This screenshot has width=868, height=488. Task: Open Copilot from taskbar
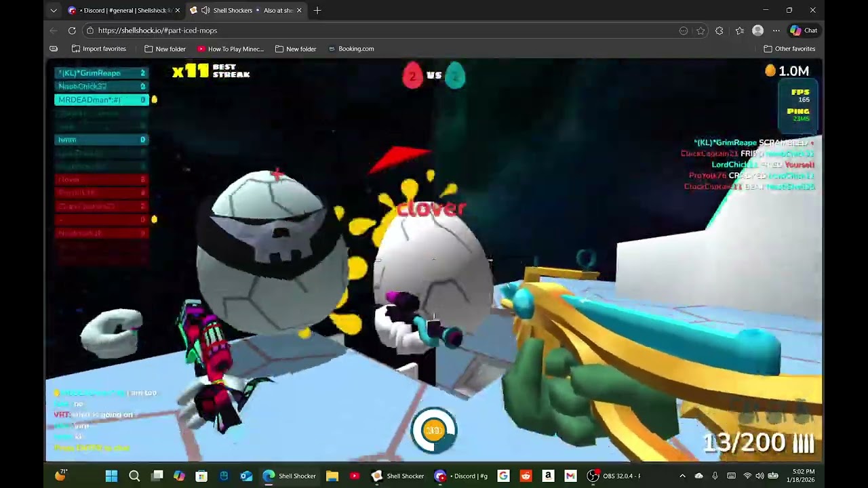click(x=179, y=476)
